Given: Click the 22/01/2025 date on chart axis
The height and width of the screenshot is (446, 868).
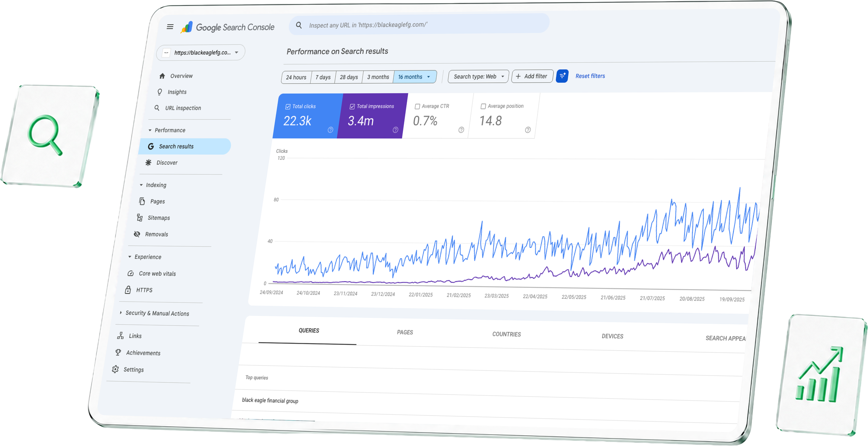Looking at the screenshot, I should pos(421,295).
